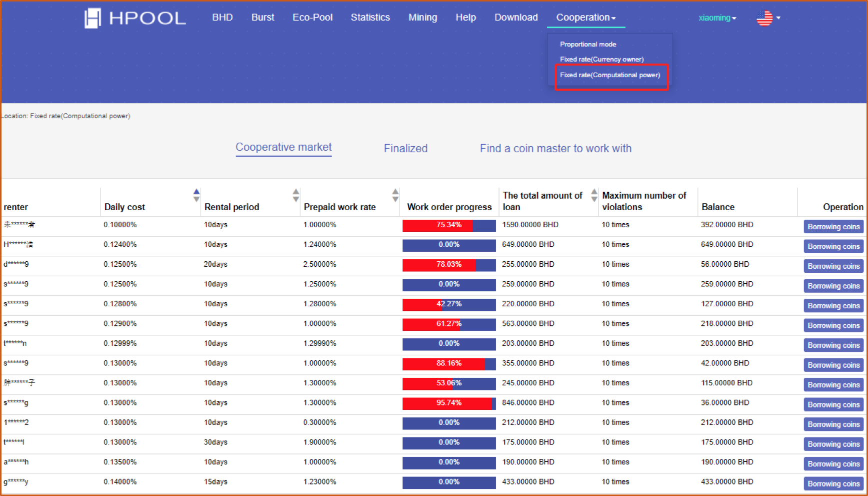Click Borrowing coins for 259.00000 BHD loan
Screen dimensions: 868x496
point(833,286)
